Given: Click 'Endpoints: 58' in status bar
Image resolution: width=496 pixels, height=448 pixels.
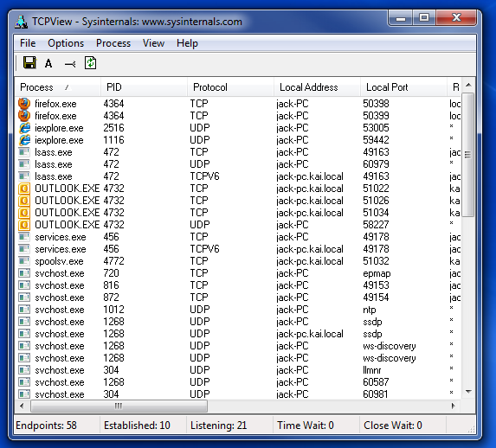Looking at the screenshot, I should (46, 426).
